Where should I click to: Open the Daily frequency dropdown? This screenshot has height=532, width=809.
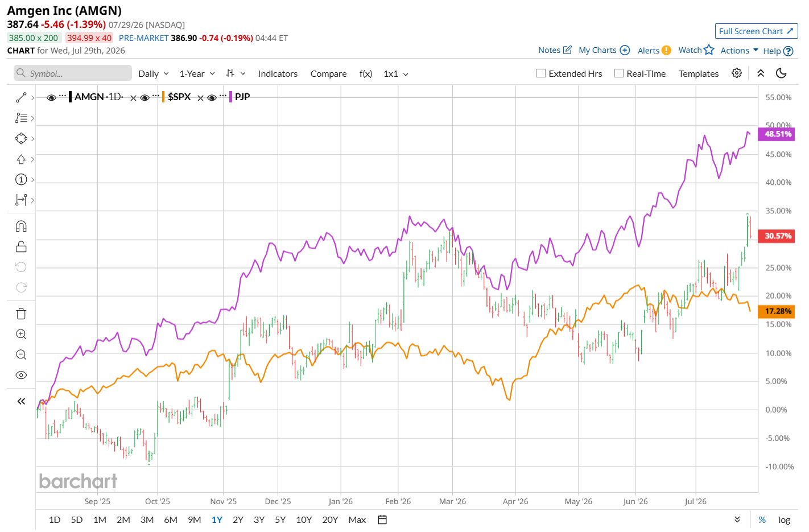[x=154, y=73]
